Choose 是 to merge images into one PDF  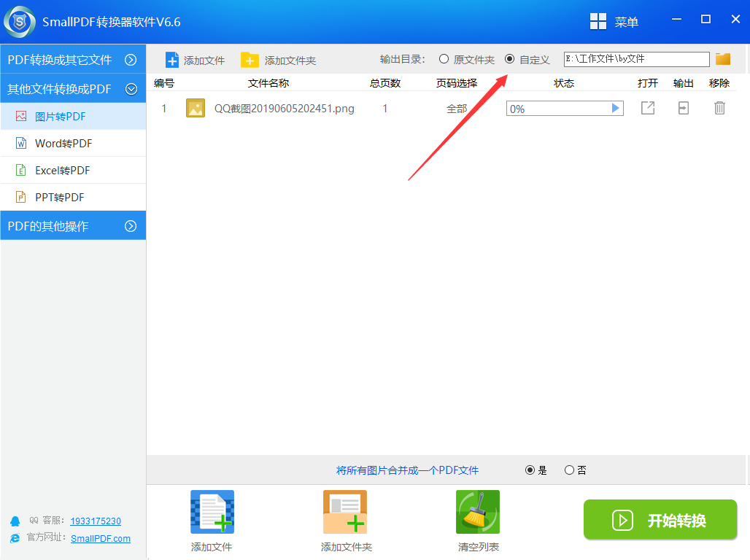530,470
